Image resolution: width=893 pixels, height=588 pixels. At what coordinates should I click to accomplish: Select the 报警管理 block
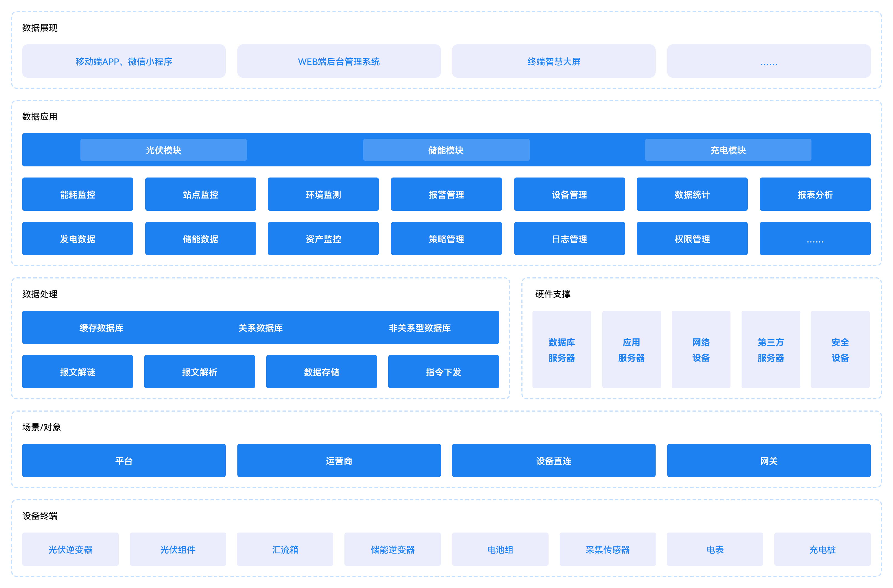point(446,194)
